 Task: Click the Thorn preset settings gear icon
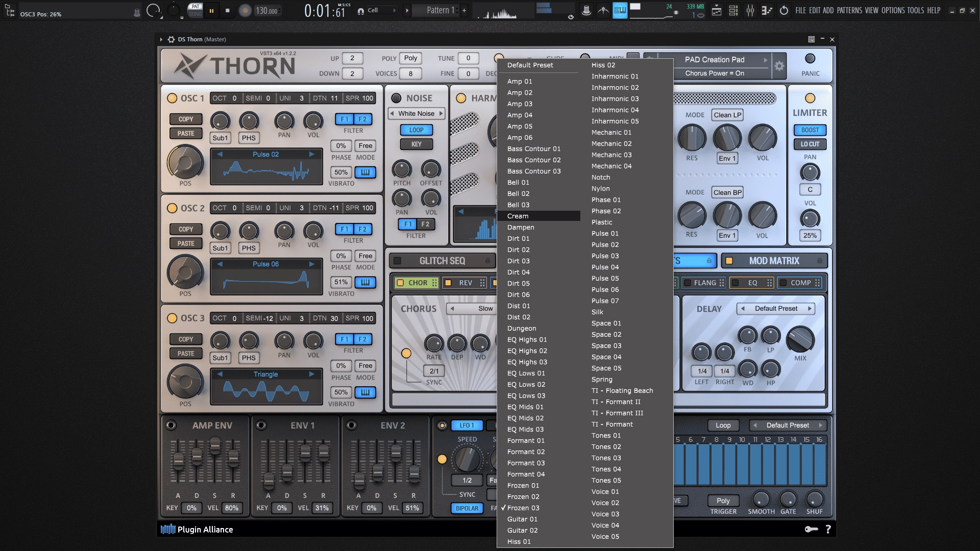click(779, 66)
